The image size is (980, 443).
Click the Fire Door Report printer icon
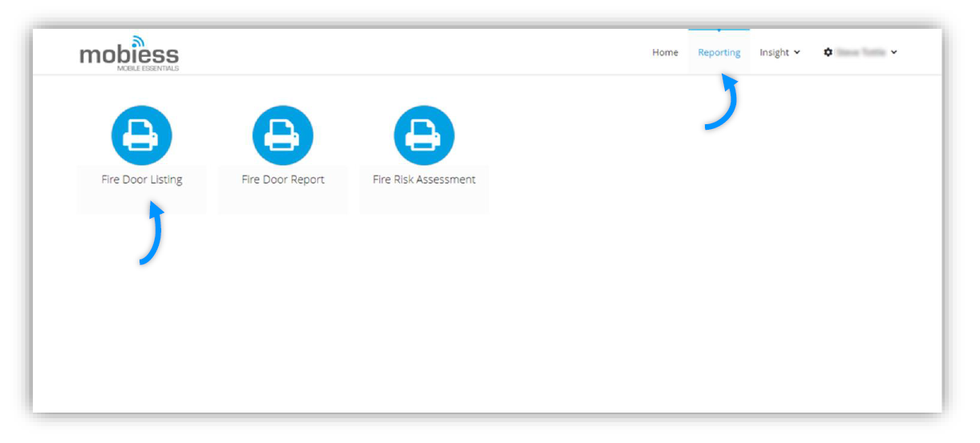click(282, 135)
